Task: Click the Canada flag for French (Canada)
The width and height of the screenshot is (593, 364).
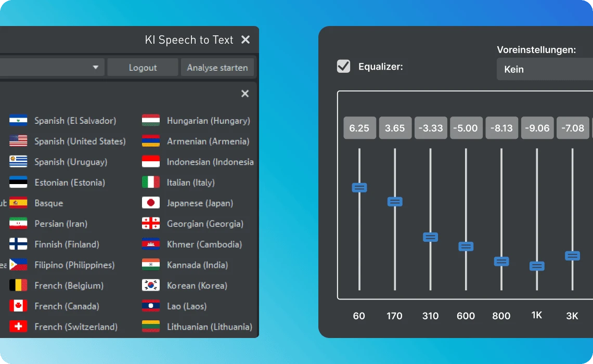Action: click(18, 306)
